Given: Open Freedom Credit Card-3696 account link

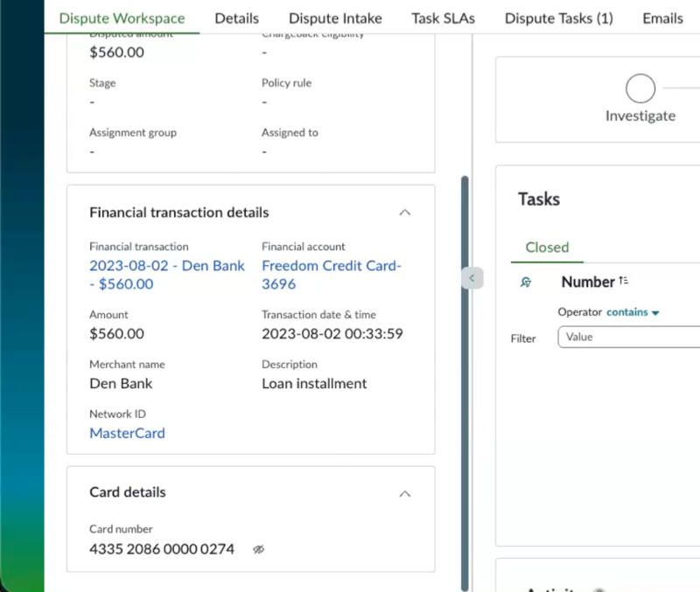Looking at the screenshot, I should pos(332,275).
